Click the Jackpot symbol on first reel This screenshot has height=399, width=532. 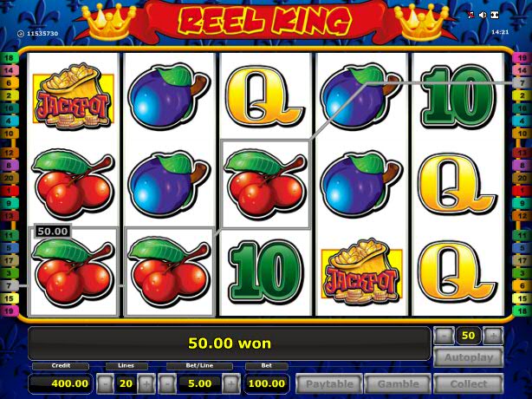click(x=74, y=97)
